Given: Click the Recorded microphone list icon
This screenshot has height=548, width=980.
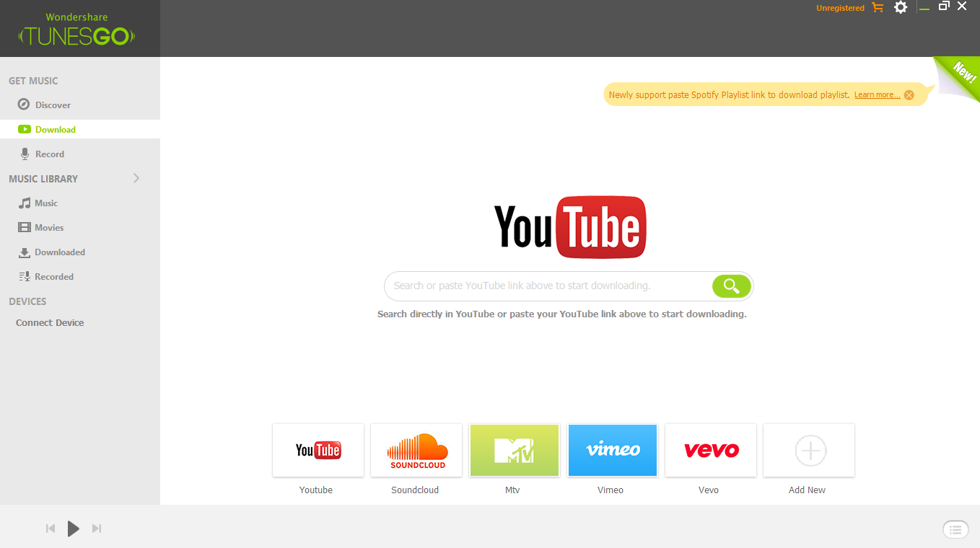Looking at the screenshot, I should pos(25,276).
